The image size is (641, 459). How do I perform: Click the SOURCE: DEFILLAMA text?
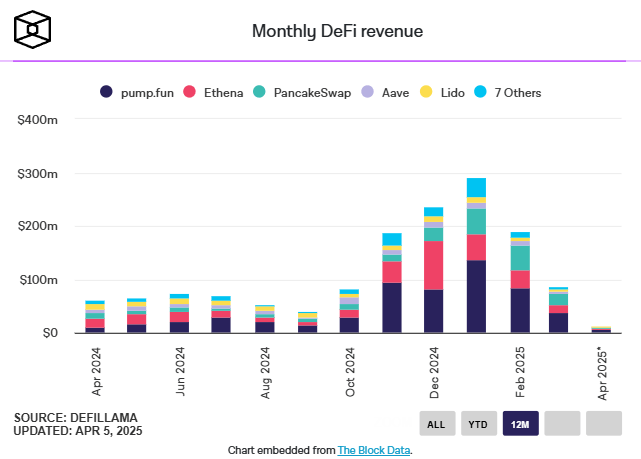(76, 418)
